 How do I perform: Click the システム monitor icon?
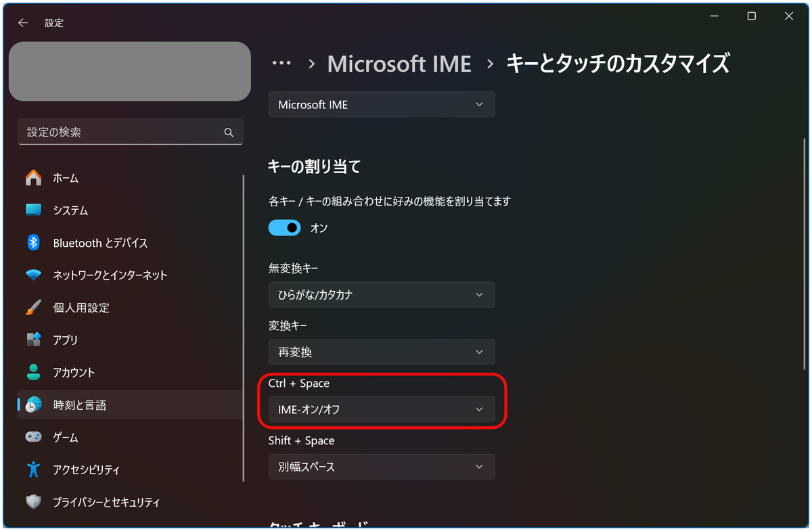click(33, 210)
